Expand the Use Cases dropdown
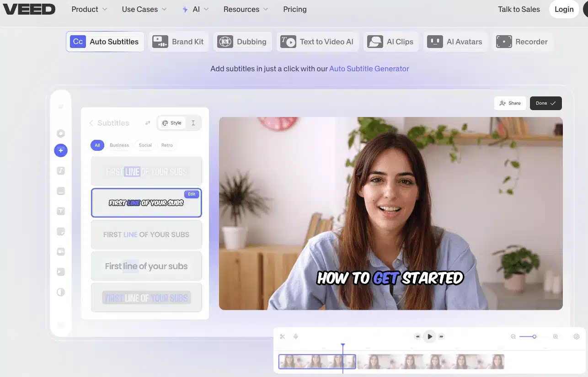 coord(144,9)
